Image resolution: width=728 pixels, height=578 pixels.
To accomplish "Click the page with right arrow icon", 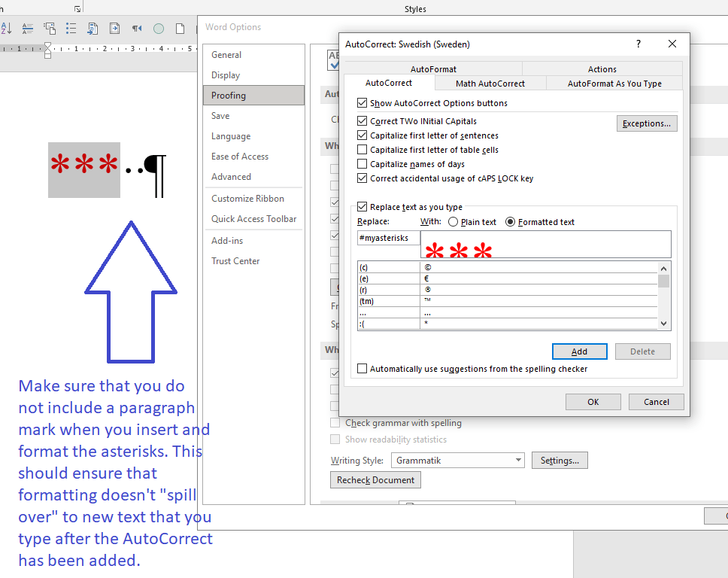I will click(114, 29).
